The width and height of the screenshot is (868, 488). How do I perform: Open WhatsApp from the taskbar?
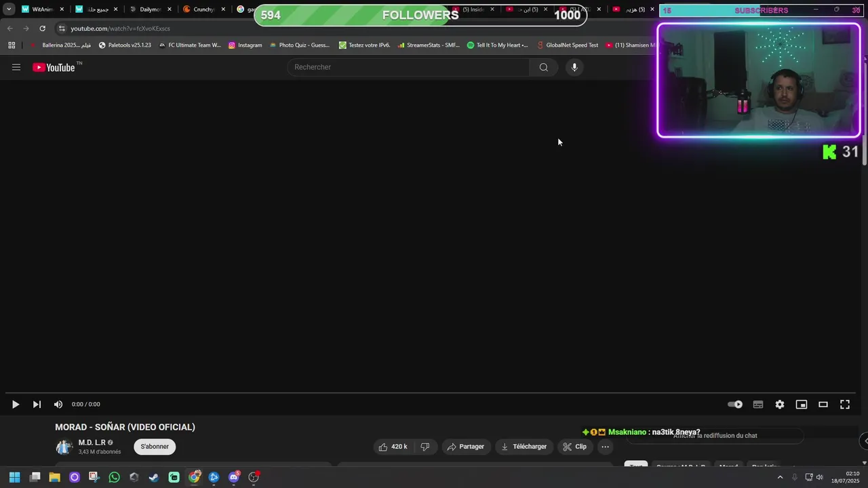coord(114,477)
